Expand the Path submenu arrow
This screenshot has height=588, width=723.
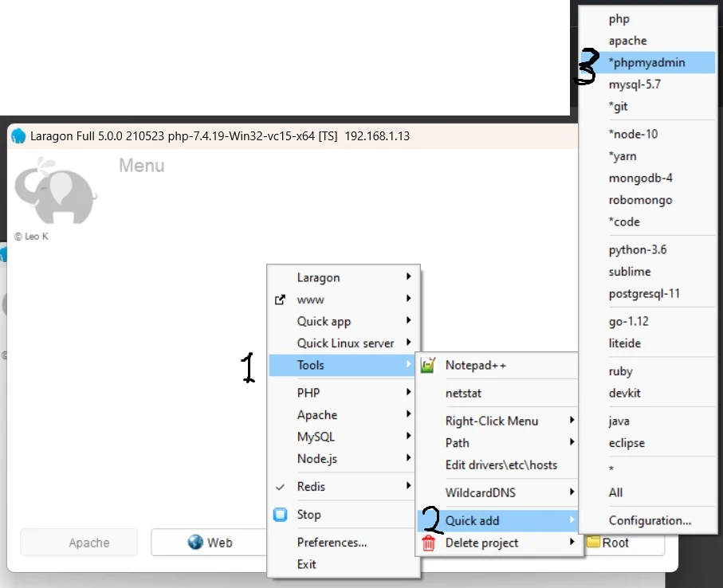click(x=572, y=442)
